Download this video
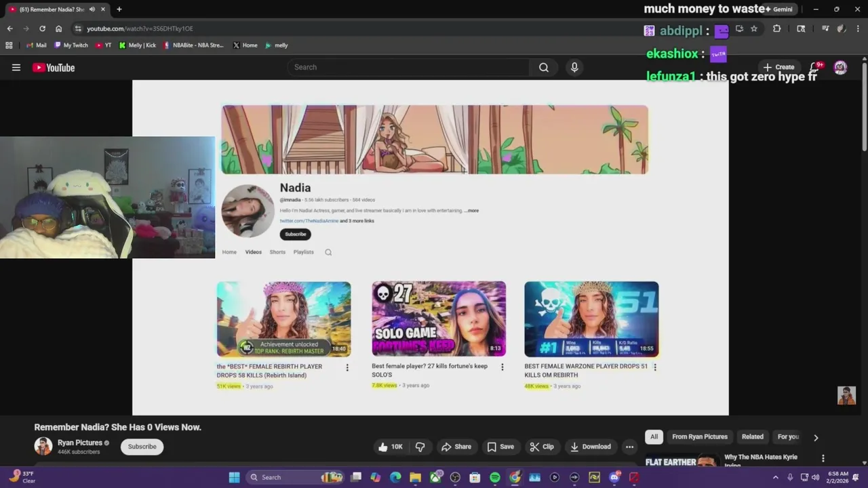The height and width of the screenshot is (488, 868). click(x=591, y=447)
